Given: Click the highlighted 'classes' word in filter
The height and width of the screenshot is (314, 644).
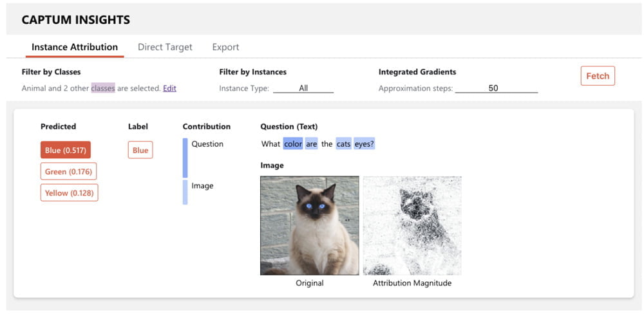Looking at the screenshot, I should click(103, 88).
